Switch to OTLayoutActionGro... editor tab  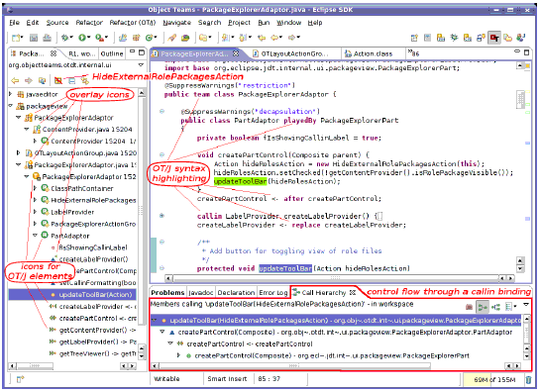[294, 53]
